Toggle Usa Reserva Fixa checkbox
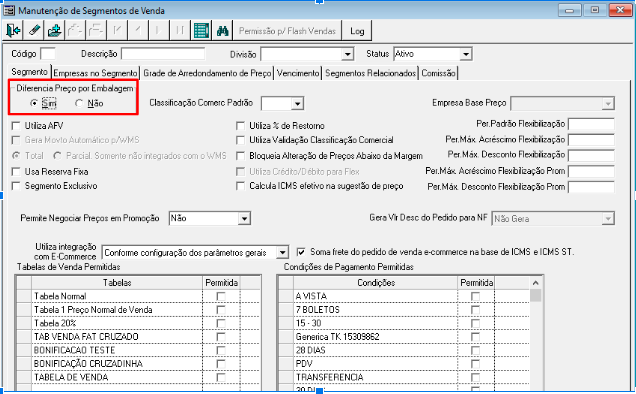 coord(16,172)
